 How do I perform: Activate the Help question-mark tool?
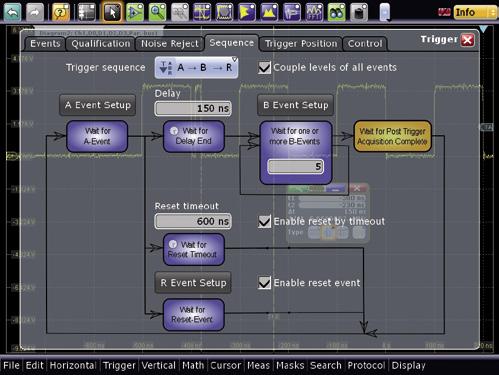coord(61,12)
